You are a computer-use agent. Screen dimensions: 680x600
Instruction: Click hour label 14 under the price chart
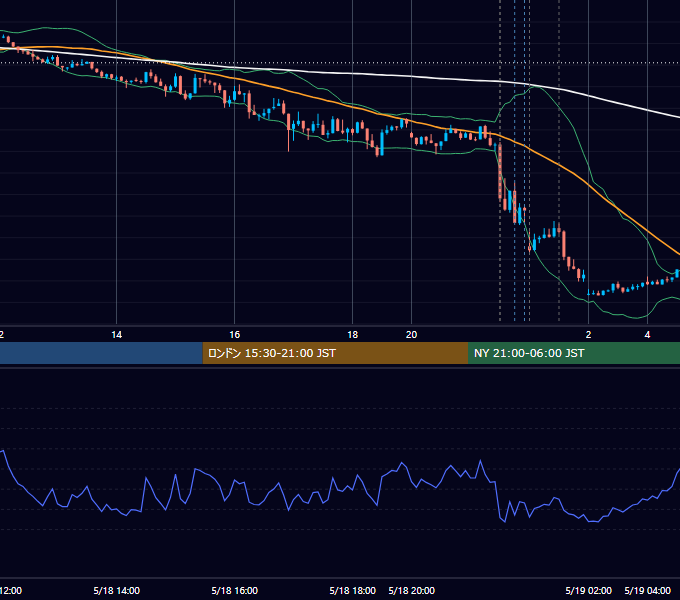pyautogui.click(x=117, y=335)
